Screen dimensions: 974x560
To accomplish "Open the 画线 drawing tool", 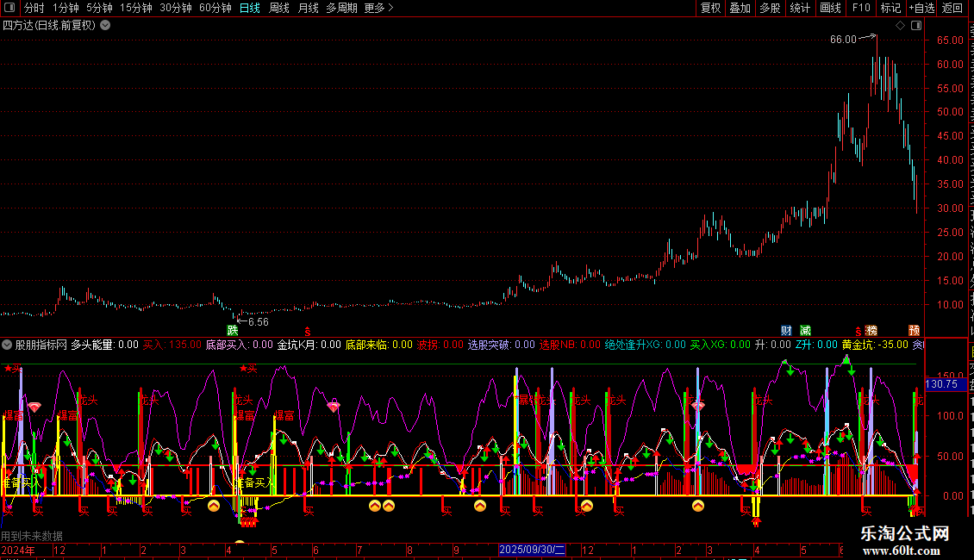I will 830,8.
